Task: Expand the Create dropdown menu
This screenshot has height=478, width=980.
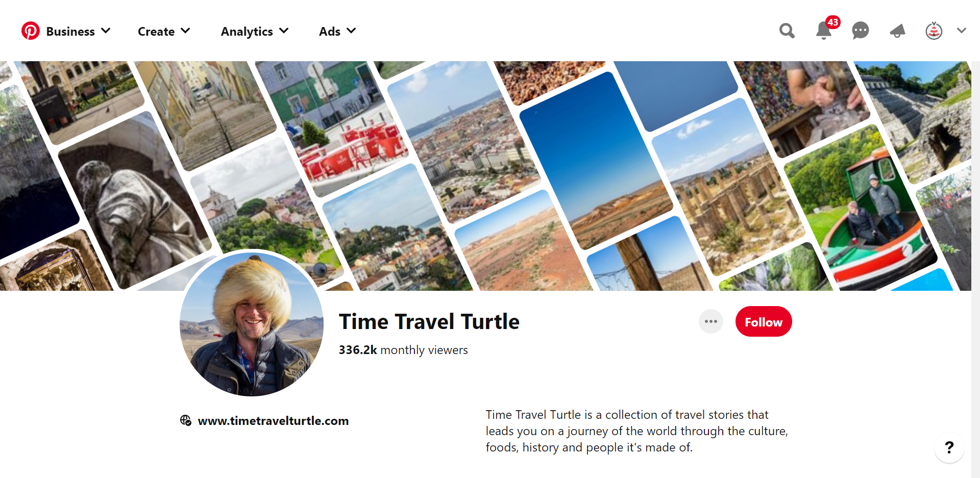Action: pos(164,32)
